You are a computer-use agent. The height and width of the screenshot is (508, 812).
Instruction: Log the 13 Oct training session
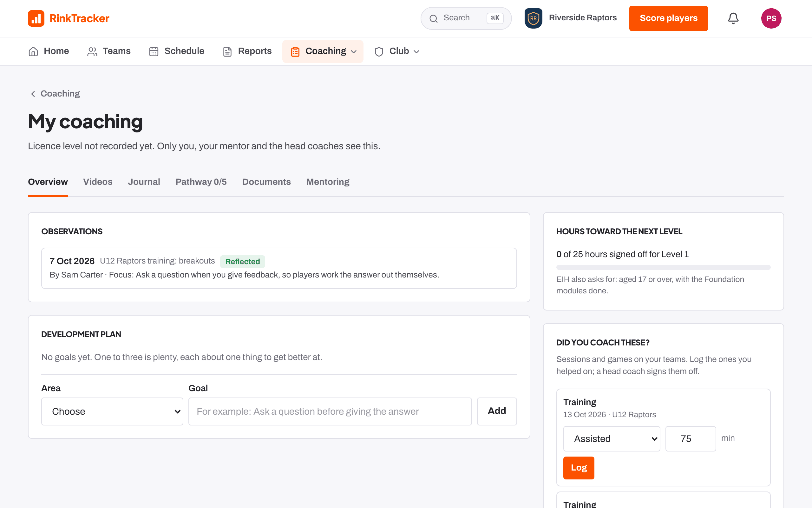coord(579,468)
